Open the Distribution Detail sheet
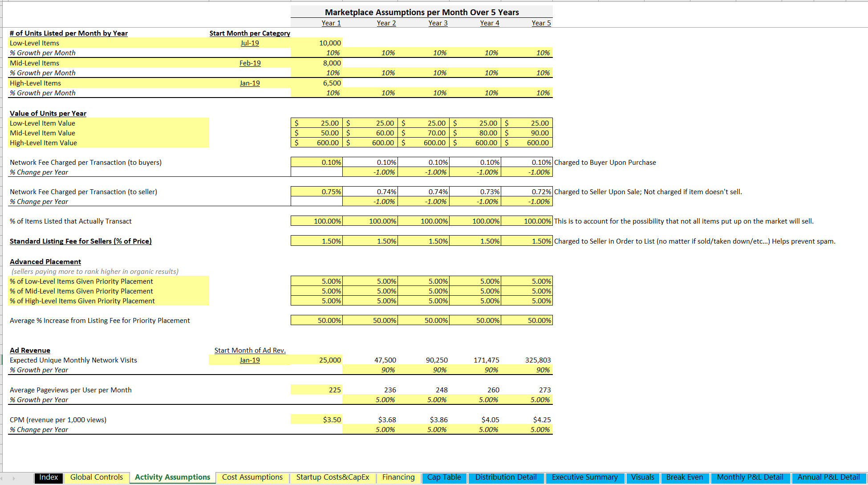The width and height of the screenshot is (868, 485). click(x=506, y=477)
